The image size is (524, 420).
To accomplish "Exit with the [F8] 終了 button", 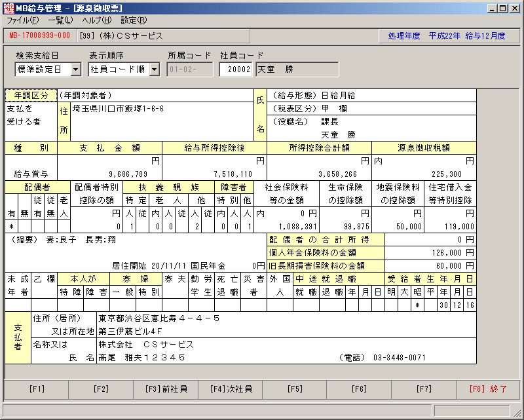I will pos(488,389).
